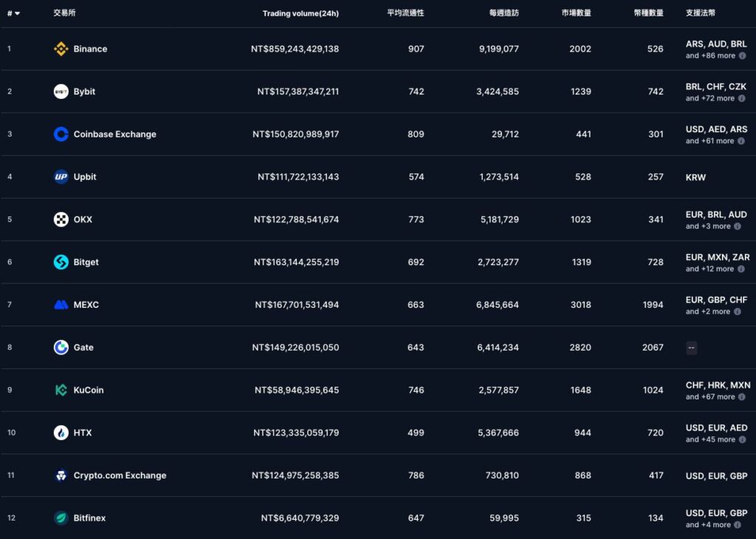Sort by 每週造訪 column header
The image size is (756, 539).
[x=504, y=13]
